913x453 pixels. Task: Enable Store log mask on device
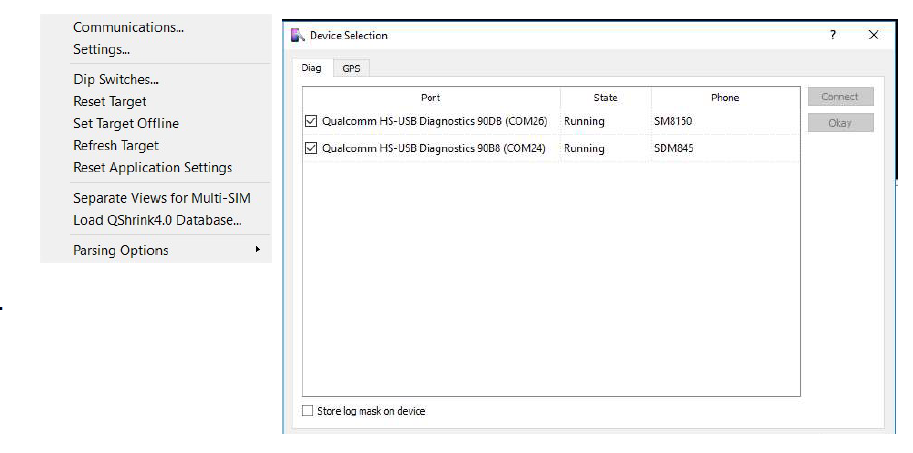308,411
